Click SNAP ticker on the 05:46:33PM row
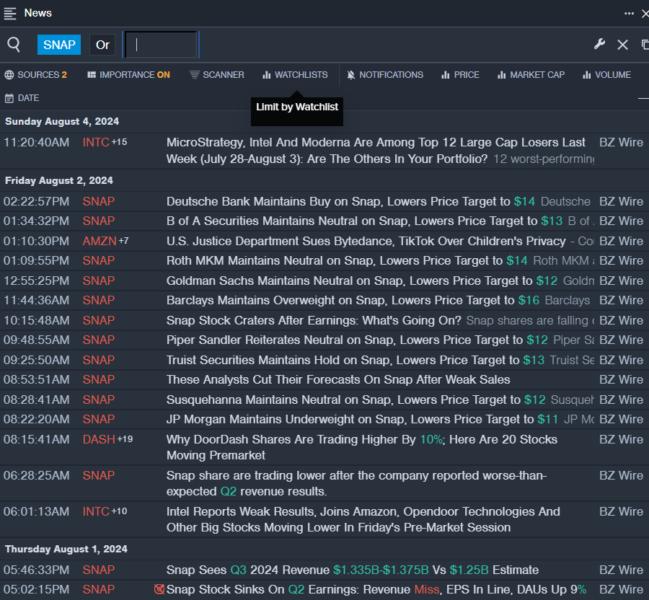Viewport: 649px width, 600px height. tap(99, 570)
